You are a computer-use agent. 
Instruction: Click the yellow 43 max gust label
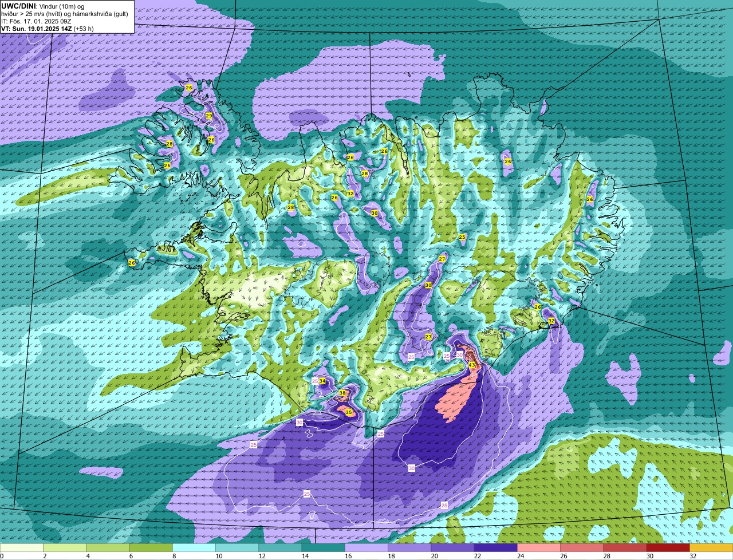[472, 365]
